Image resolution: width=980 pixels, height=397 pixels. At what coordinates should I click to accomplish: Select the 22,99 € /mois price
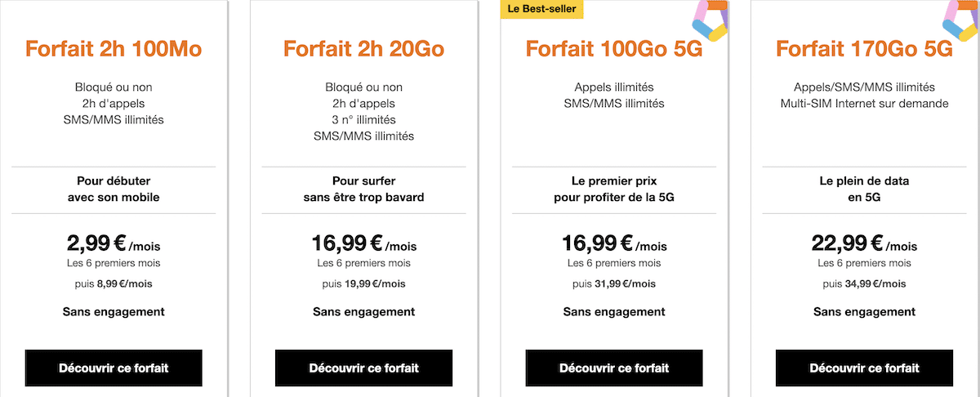point(864,243)
